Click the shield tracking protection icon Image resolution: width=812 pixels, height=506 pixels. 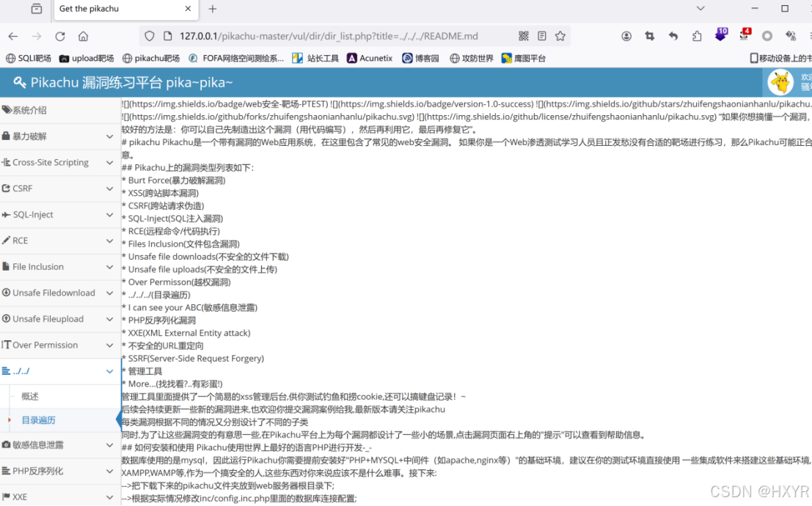point(150,36)
